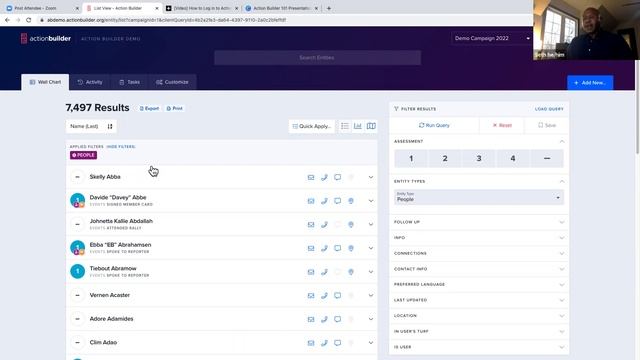Click phone icon for Vernen Acaster

[x=324, y=296]
